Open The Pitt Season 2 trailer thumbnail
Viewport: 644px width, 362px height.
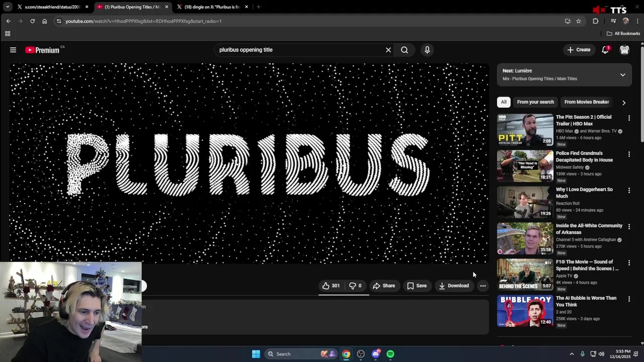(525, 130)
